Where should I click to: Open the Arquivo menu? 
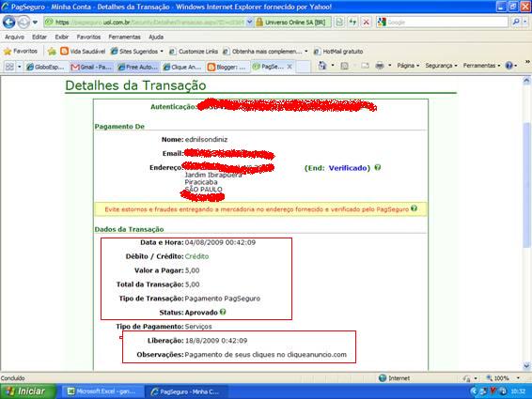coord(15,37)
